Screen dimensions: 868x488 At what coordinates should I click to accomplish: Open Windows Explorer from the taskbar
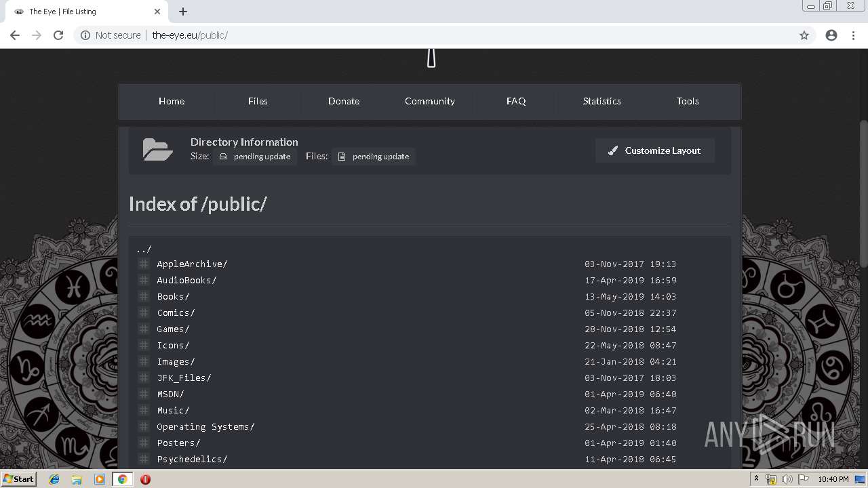77,479
